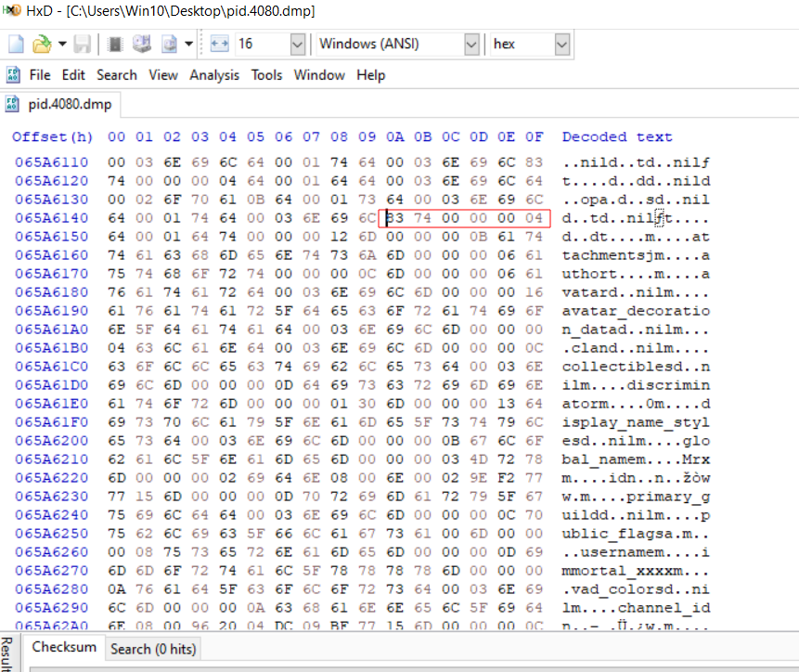Open the View menu
799x672 pixels.
163,75
